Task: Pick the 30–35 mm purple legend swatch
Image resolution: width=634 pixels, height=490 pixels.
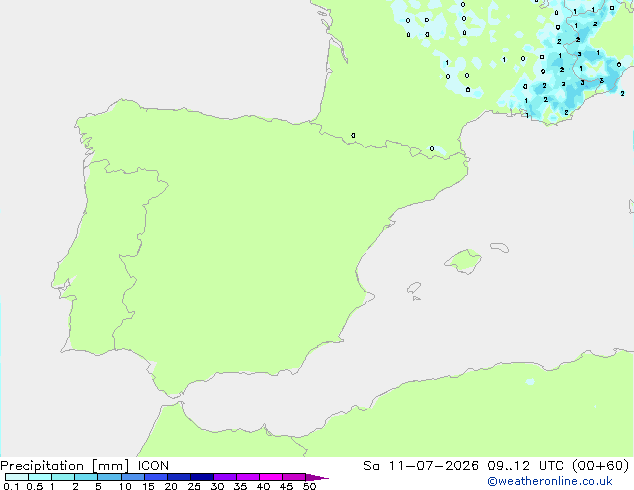Action: point(225,477)
